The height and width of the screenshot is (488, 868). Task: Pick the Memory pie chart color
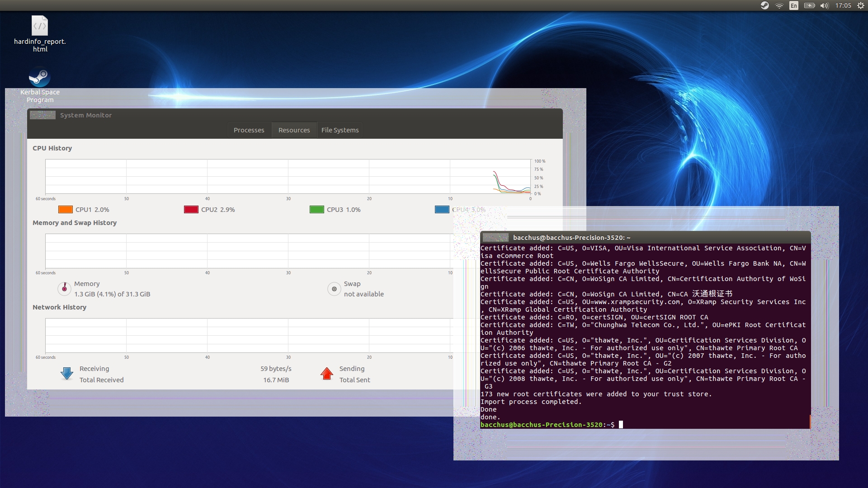64,288
